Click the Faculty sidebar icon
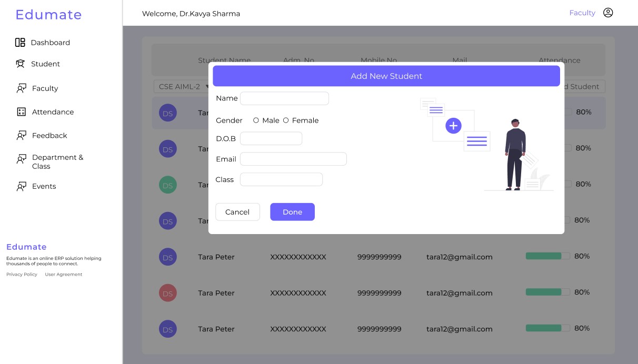The width and height of the screenshot is (638, 364). 21,88
